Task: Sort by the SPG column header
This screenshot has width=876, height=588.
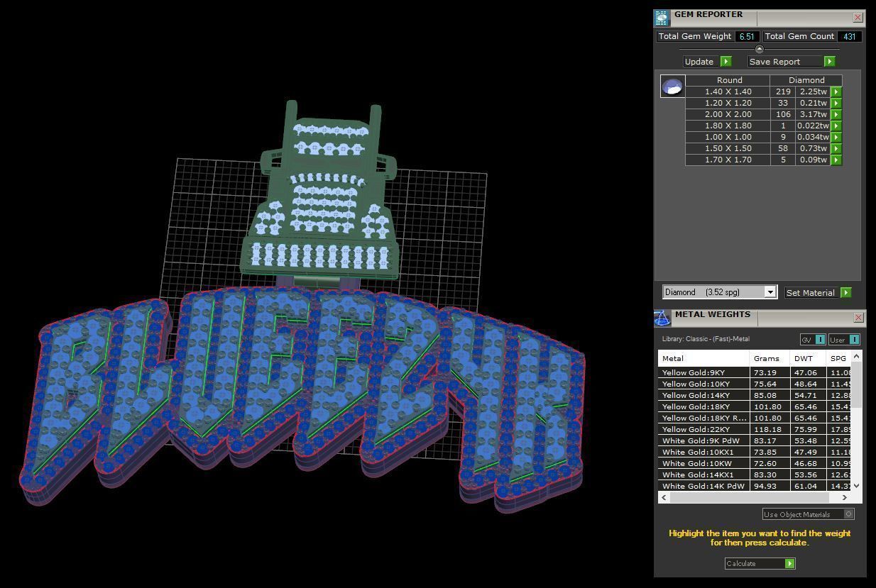Action: click(839, 358)
